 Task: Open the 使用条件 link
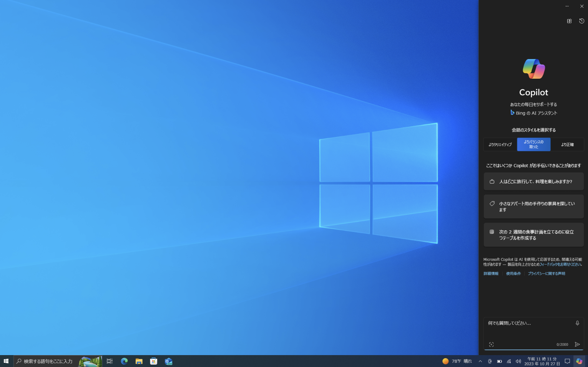point(513,274)
